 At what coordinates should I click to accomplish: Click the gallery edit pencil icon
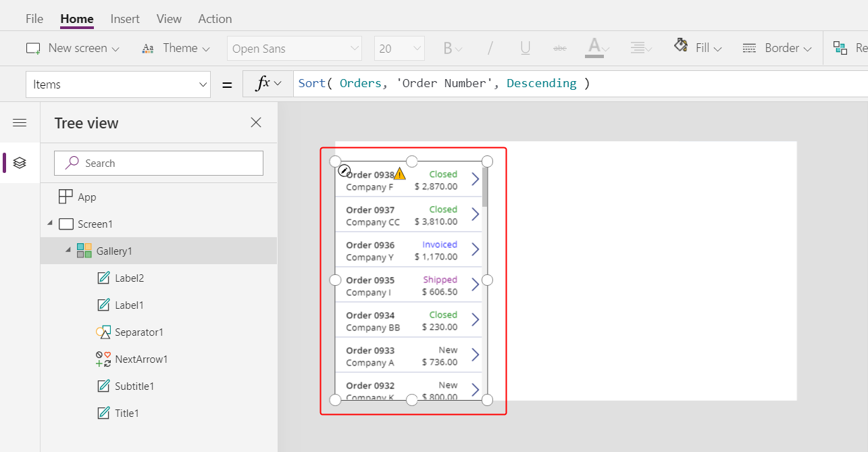[344, 171]
